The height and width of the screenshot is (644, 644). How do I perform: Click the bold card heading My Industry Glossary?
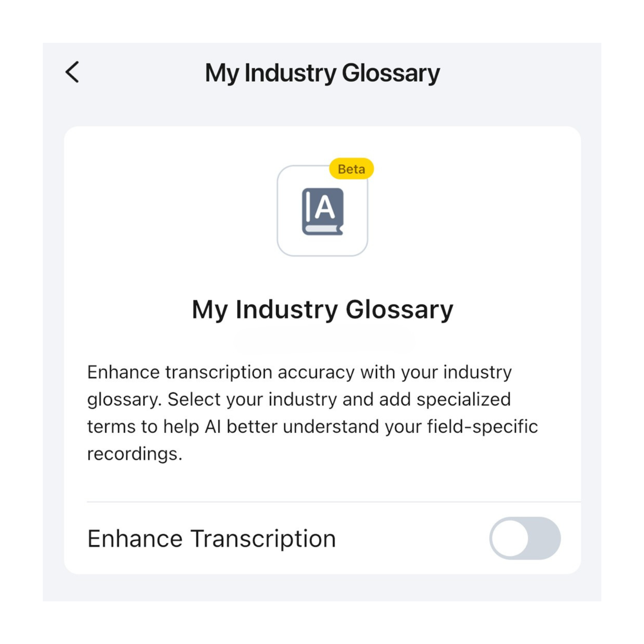pyautogui.click(x=322, y=310)
